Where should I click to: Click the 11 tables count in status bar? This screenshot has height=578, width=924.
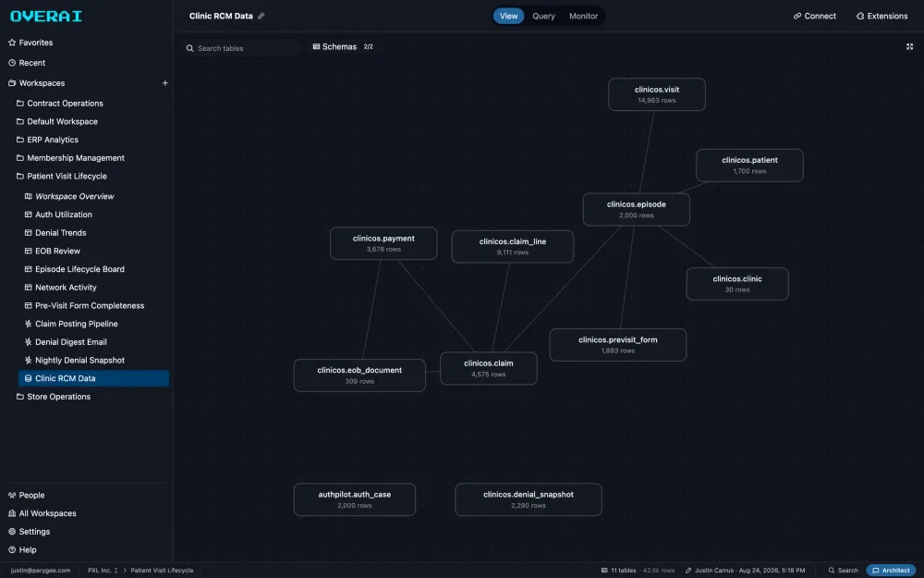[623, 571]
